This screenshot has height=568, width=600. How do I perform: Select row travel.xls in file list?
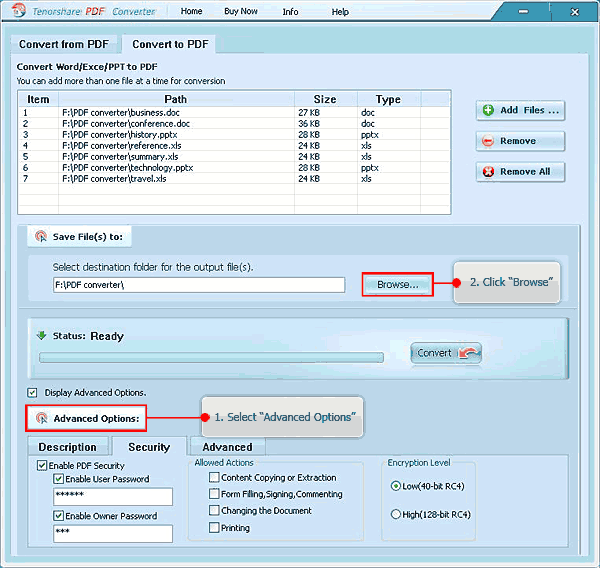click(234, 179)
